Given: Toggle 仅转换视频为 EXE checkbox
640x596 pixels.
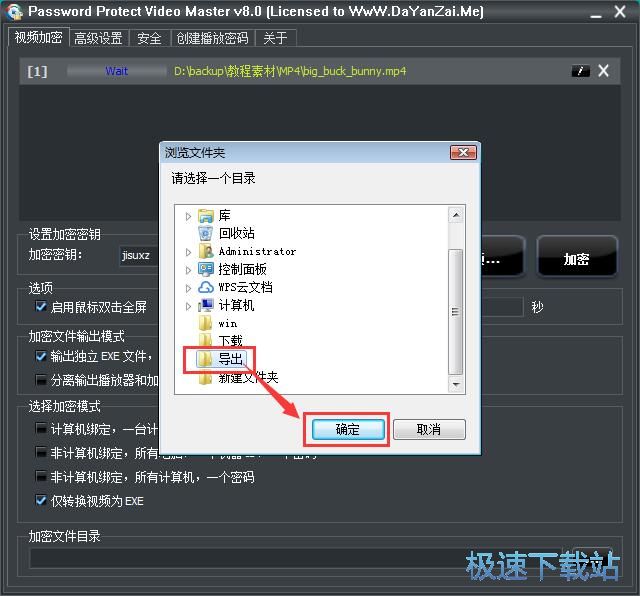Looking at the screenshot, I should coord(41,500).
